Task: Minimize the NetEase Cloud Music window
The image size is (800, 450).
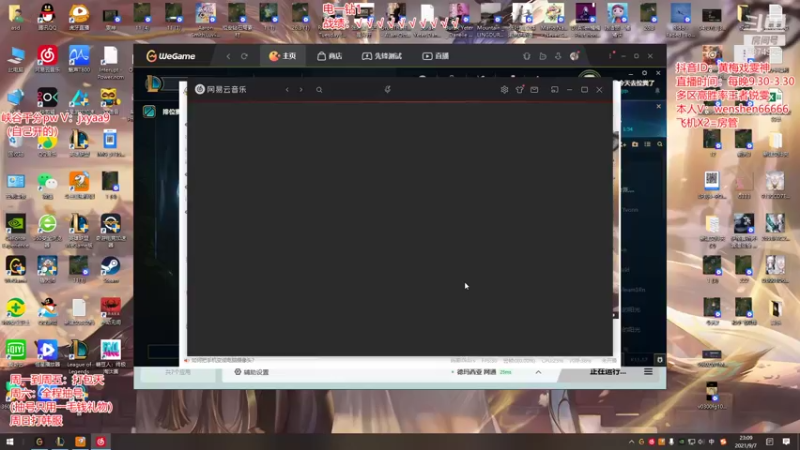Action: pos(569,90)
